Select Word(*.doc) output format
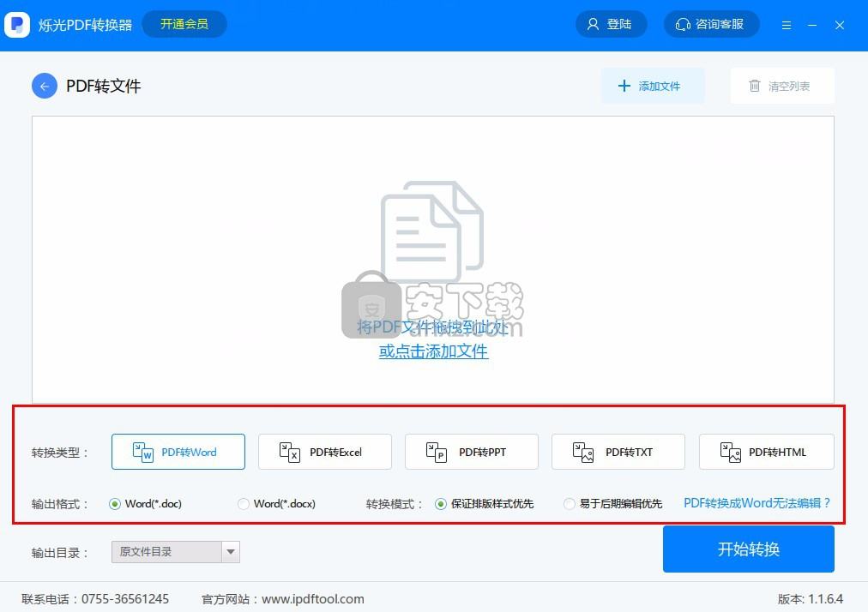 [x=115, y=504]
